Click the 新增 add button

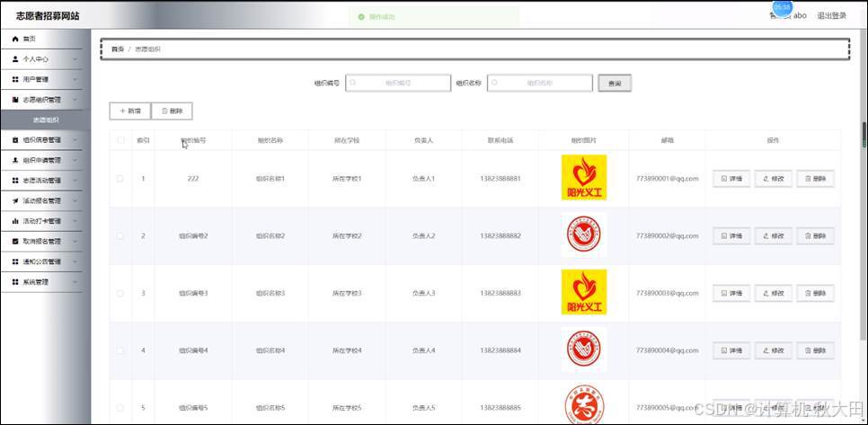point(130,111)
